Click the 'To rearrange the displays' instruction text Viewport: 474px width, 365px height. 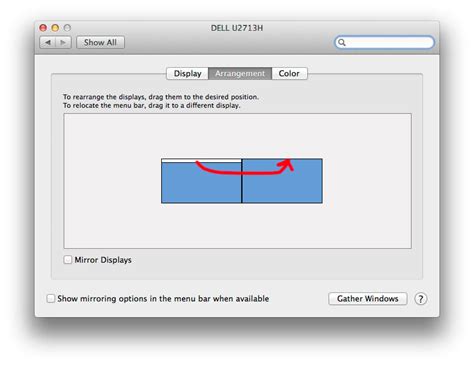(x=161, y=97)
